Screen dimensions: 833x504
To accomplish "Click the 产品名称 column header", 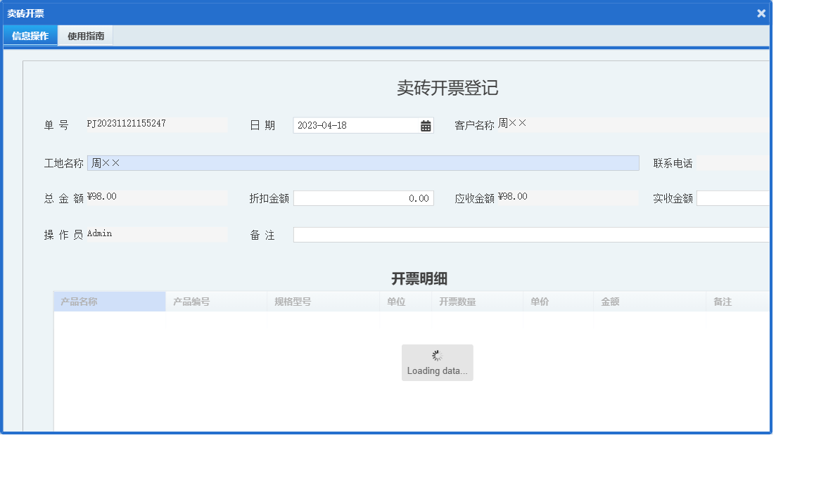I will click(x=80, y=301).
